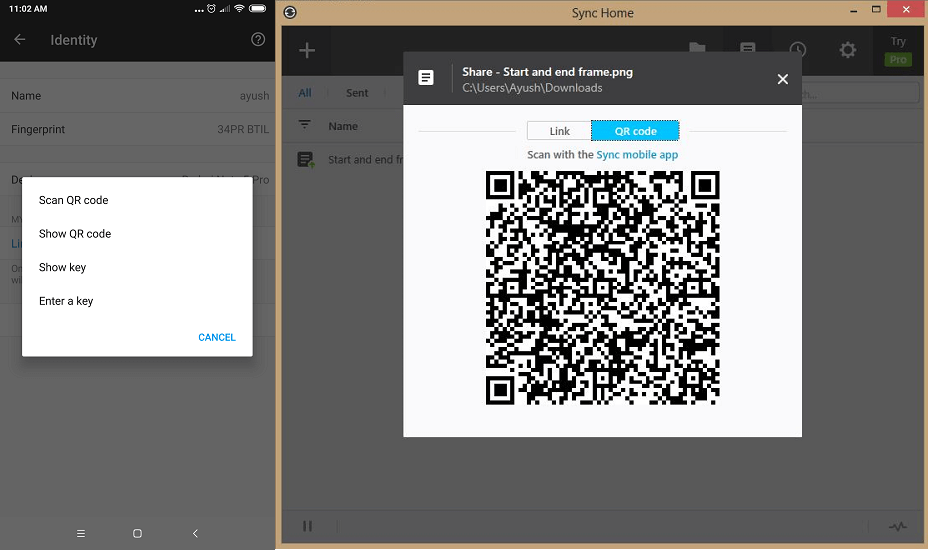Click the QR code image
This screenshot has height=550, width=929.
(603, 288)
